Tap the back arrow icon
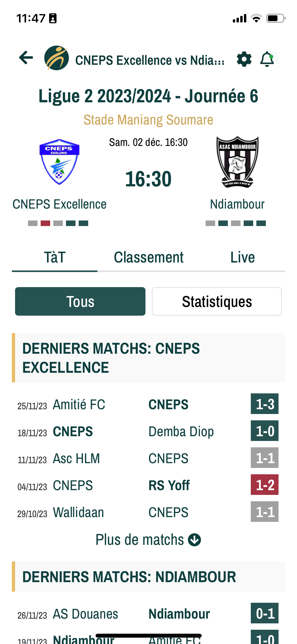This screenshot has width=297, height=644. [x=26, y=58]
